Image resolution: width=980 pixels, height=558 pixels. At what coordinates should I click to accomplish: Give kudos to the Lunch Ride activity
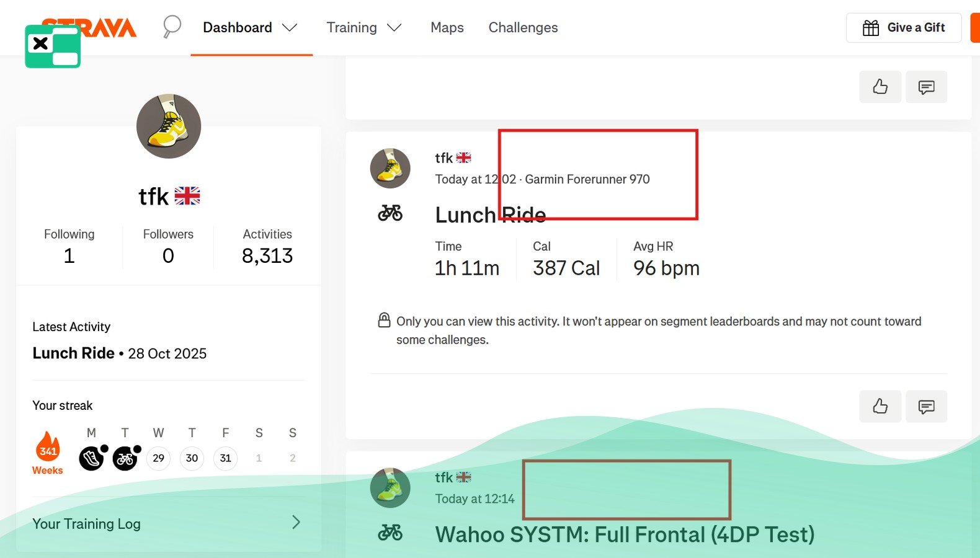click(x=880, y=406)
